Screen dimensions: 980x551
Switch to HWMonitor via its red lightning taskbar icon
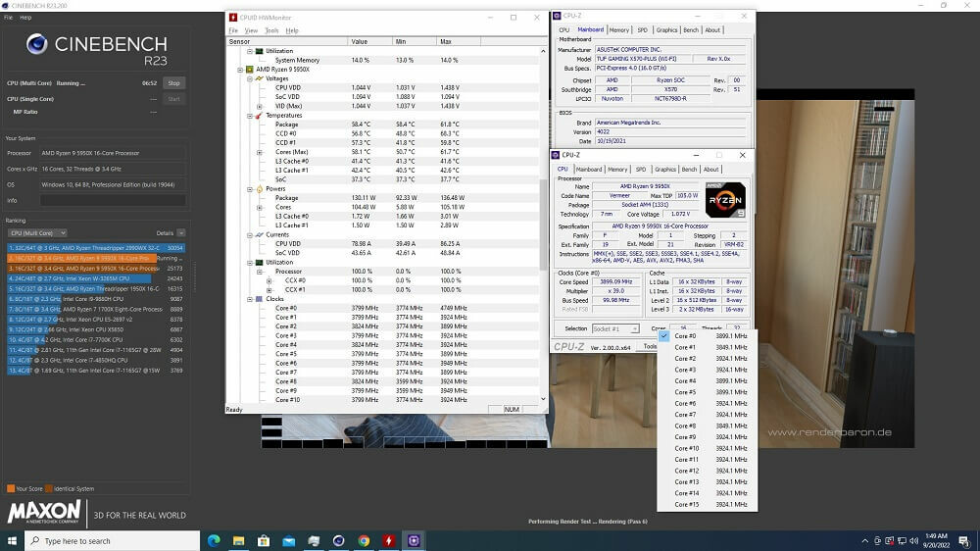pos(389,540)
